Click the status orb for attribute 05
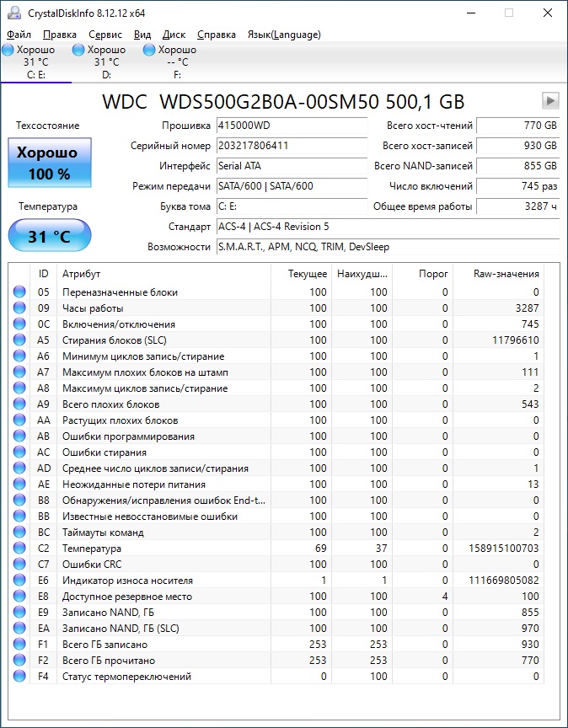This screenshot has height=728, width=568. click(19, 292)
